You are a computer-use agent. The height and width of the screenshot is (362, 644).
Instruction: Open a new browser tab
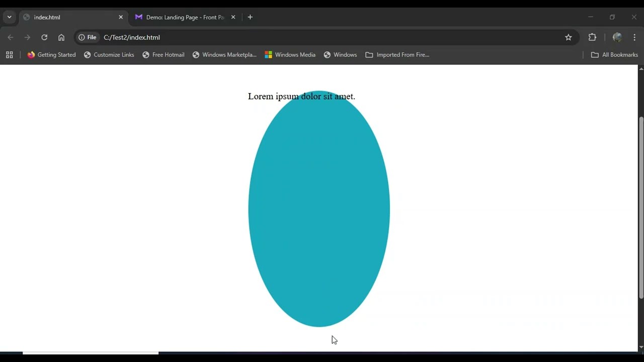click(x=250, y=17)
